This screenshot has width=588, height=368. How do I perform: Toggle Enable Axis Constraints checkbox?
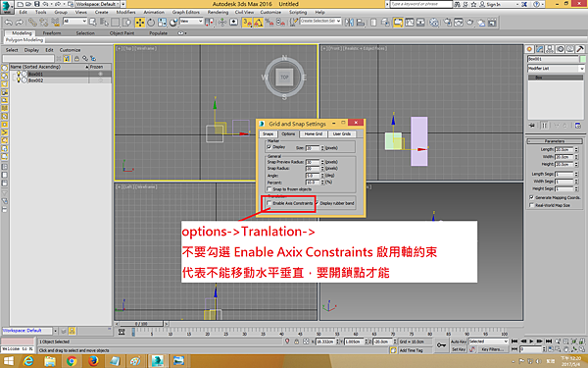coord(269,203)
